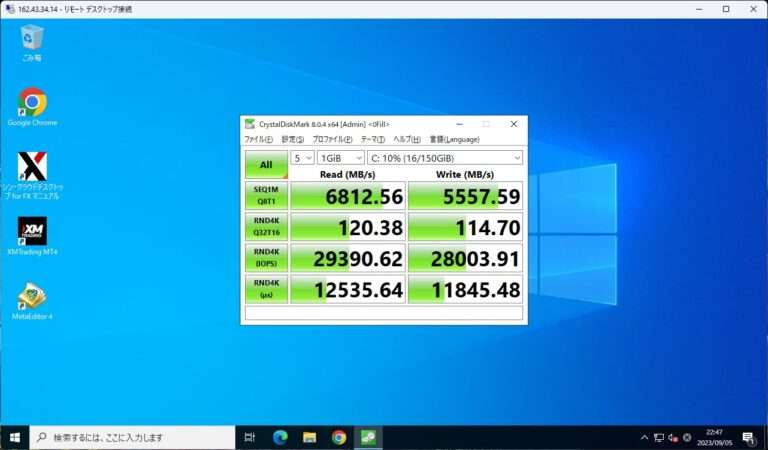
Task: Run the SEQ1M Q8T1 test button
Action: [x=265, y=195]
